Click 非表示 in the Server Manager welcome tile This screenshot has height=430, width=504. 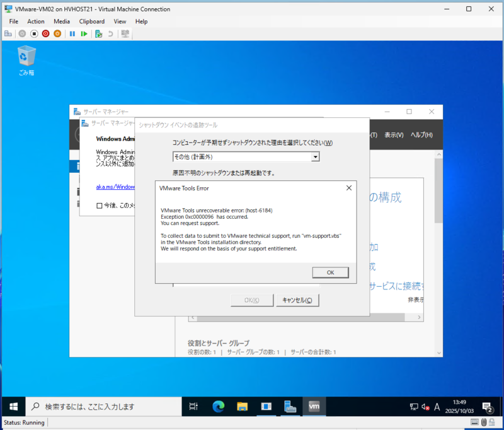[416, 299]
